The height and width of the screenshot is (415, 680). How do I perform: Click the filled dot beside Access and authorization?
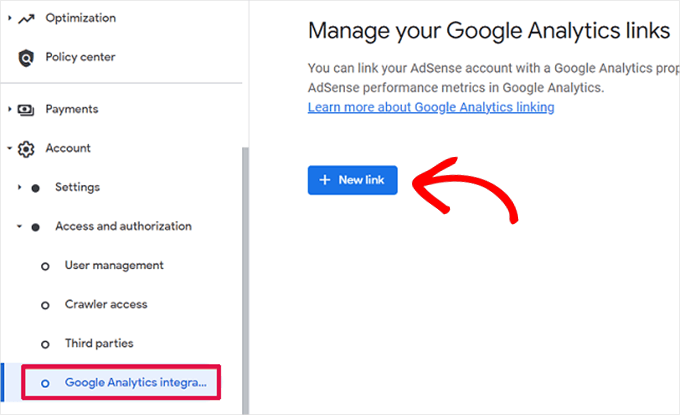click(36, 227)
